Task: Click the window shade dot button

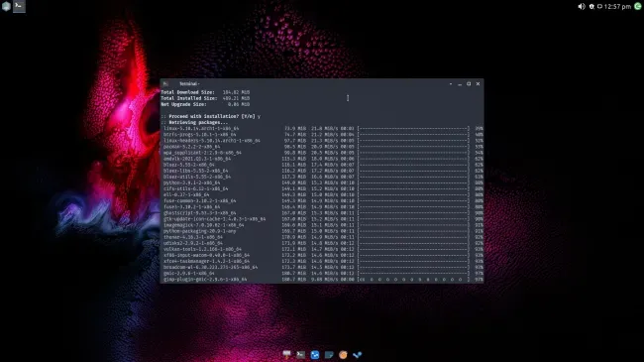Action: pos(451,84)
